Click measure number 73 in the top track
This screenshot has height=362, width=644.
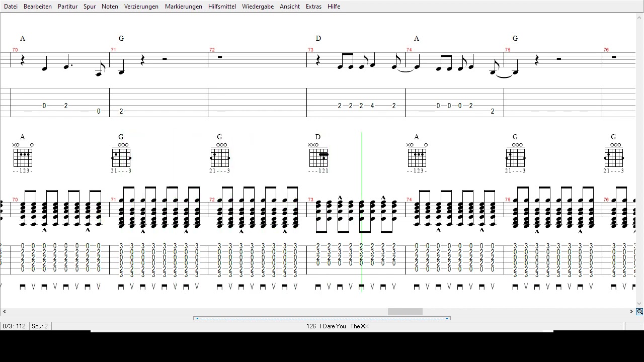click(311, 50)
